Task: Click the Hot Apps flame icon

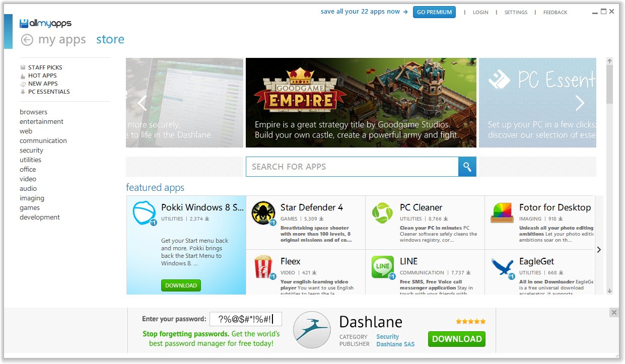Action: (23, 76)
